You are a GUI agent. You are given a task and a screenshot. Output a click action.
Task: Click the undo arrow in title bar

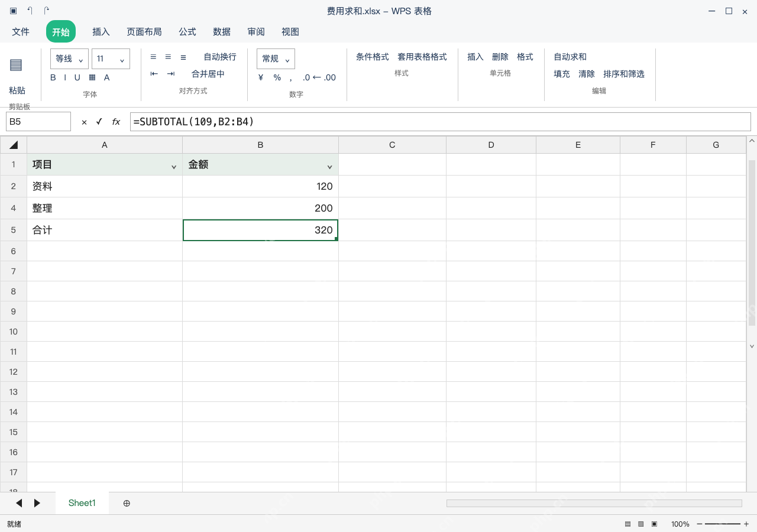pos(30,11)
